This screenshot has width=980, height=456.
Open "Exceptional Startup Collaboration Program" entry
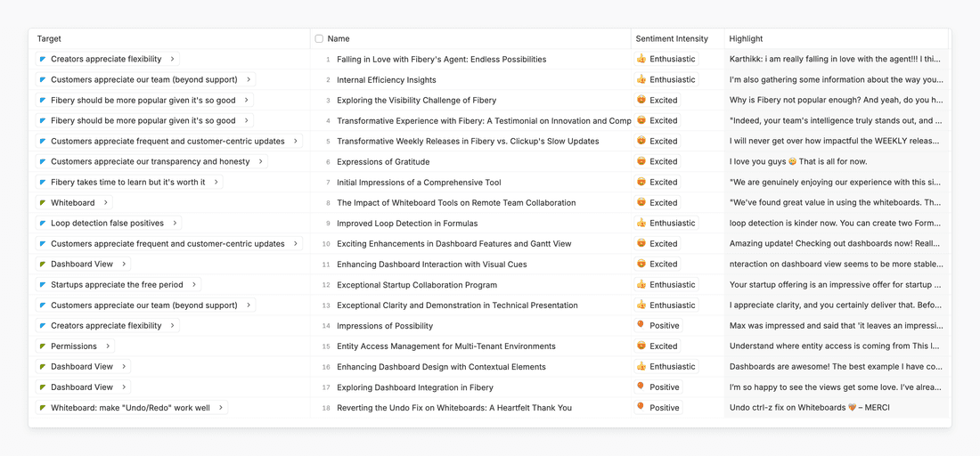tap(416, 285)
